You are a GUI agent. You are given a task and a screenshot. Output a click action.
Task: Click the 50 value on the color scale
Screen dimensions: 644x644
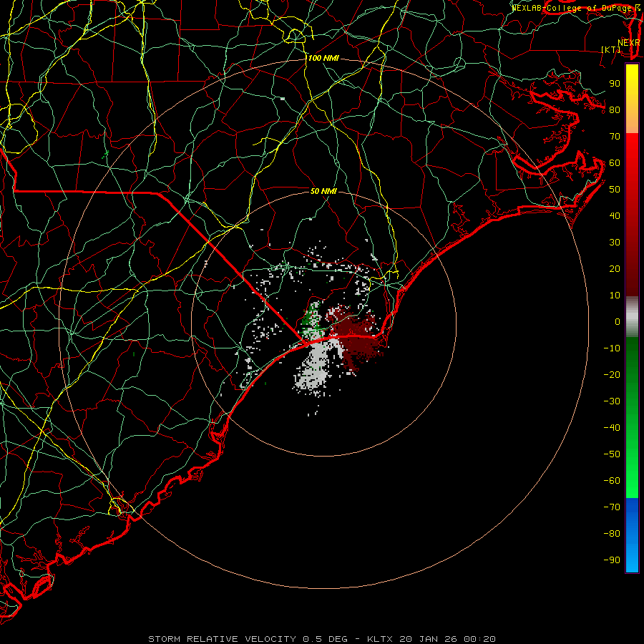(615, 190)
